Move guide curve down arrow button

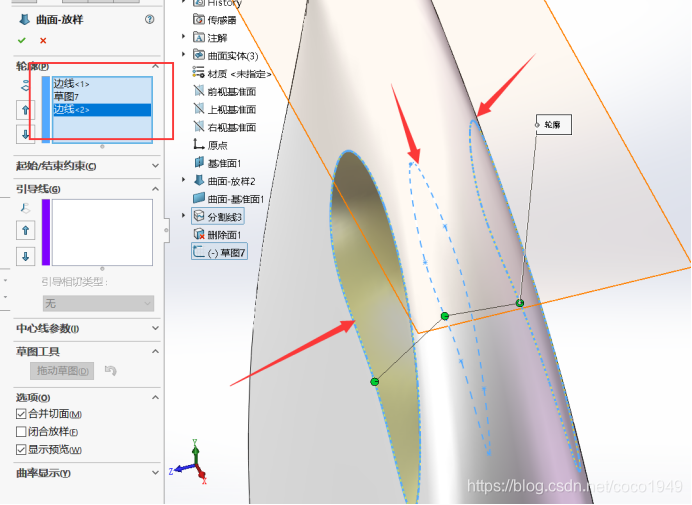(26, 256)
